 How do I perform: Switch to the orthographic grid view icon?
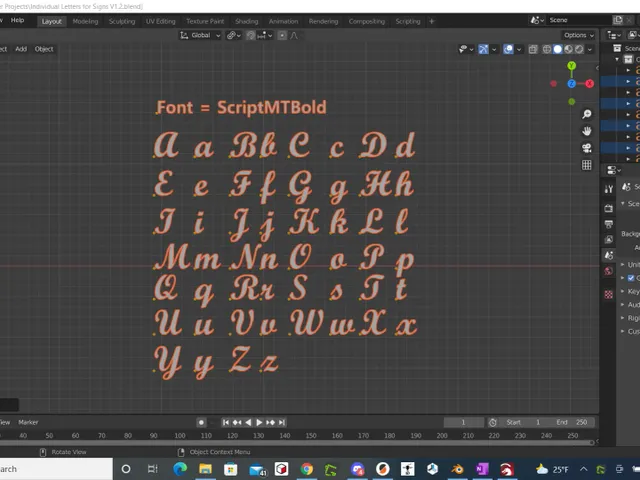pyautogui.click(x=587, y=165)
